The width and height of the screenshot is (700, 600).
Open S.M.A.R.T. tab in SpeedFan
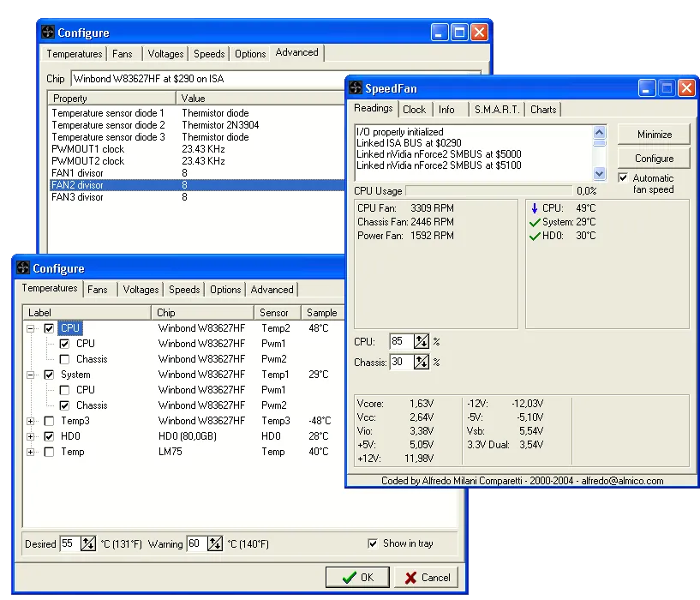click(x=497, y=110)
